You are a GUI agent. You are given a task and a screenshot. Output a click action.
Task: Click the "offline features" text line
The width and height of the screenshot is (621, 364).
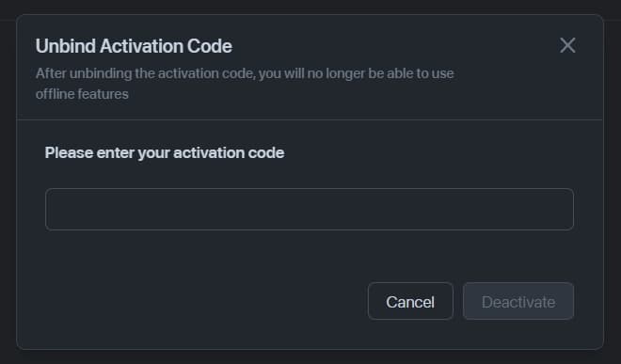pyautogui.click(x=82, y=94)
